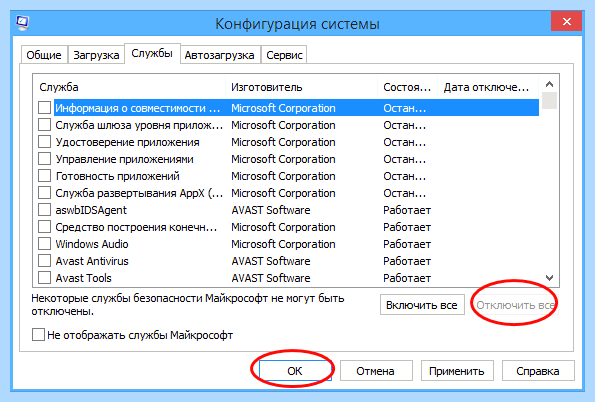Toggle checkbox for Служба шлюза уровня приложения

coord(44,125)
